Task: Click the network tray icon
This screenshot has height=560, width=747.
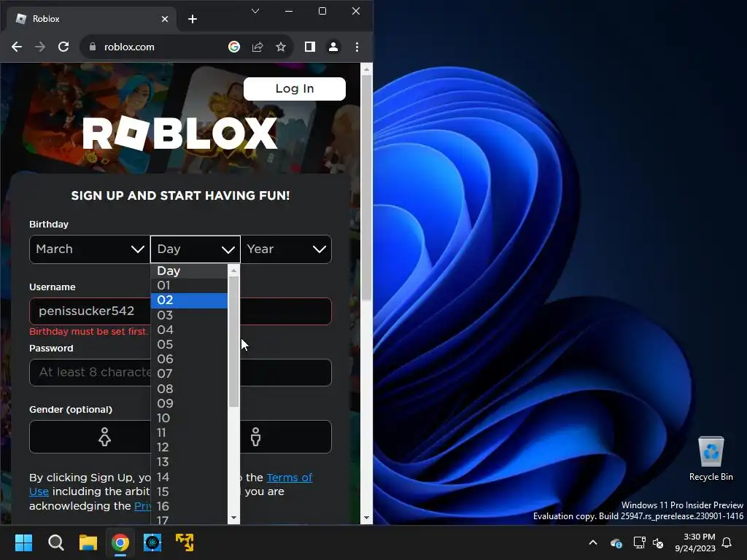Action: (x=639, y=542)
